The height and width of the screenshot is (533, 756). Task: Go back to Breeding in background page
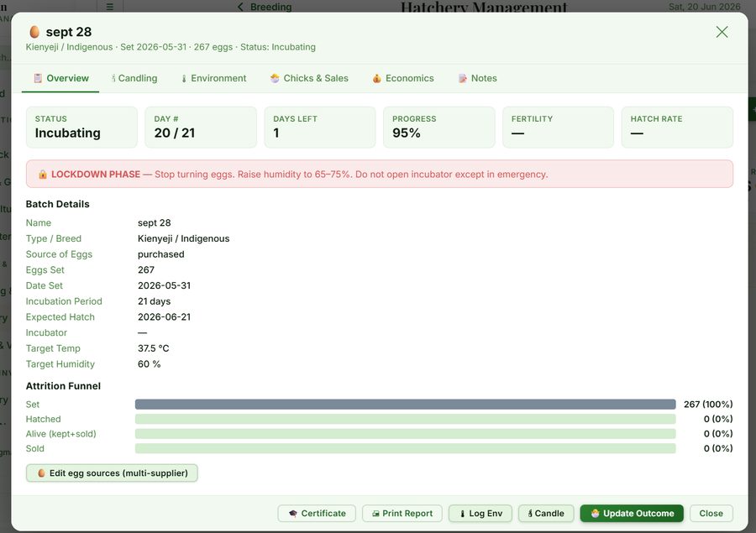265,7
